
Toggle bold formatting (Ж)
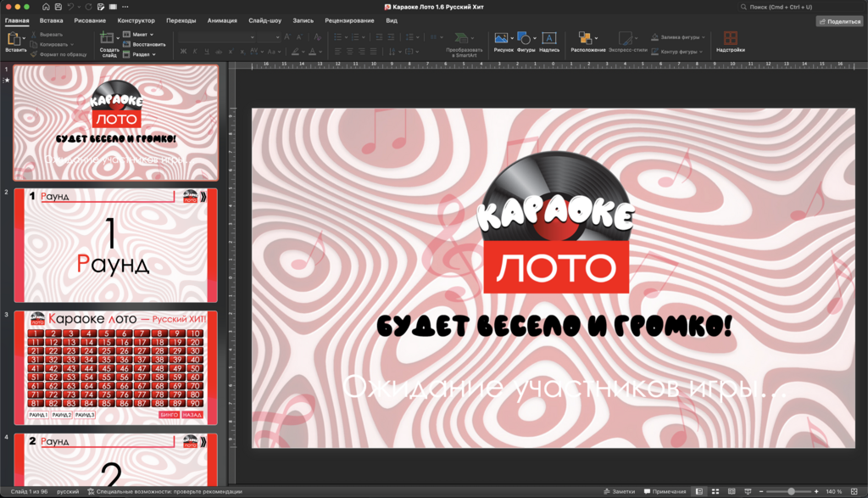click(183, 52)
